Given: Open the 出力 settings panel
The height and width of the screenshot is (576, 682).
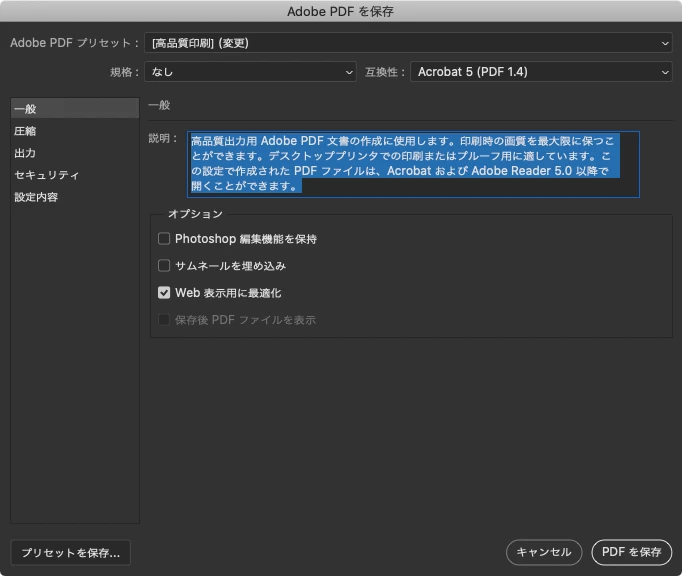Looking at the screenshot, I should 75,153.
